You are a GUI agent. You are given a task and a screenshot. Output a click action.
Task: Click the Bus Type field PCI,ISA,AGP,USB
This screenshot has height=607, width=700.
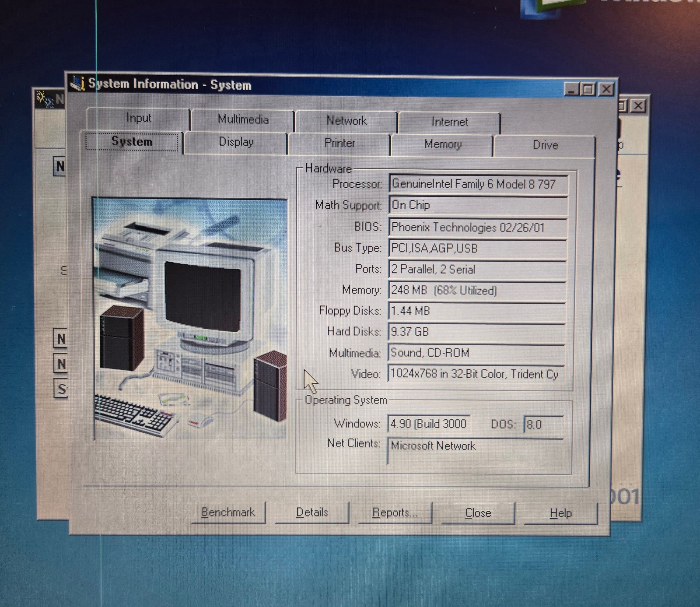pyautogui.click(x=477, y=249)
